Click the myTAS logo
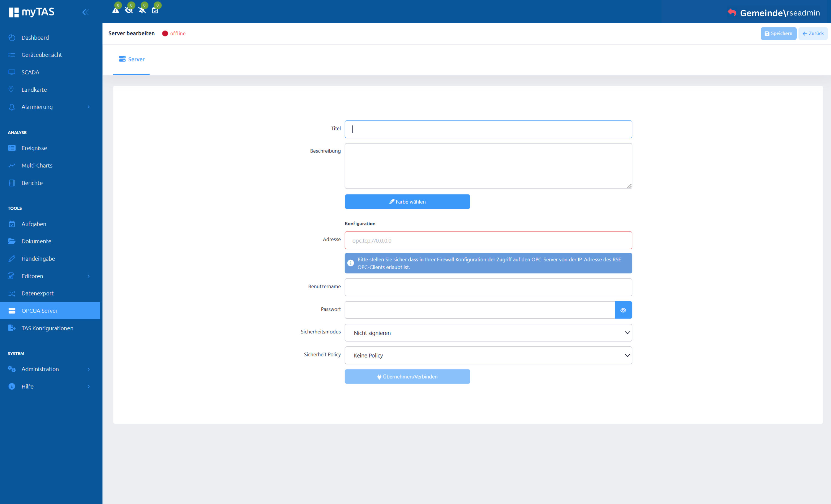This screenshot has width=831, height=504. 31,12
